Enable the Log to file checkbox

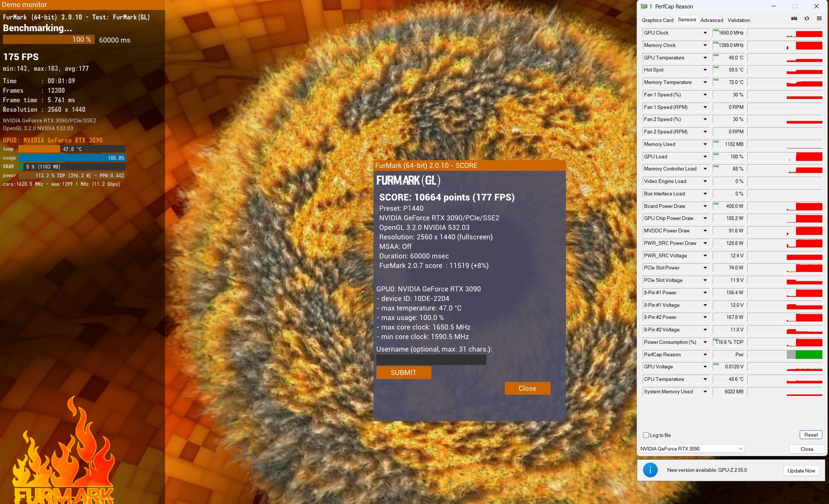[x=646, y=435]
